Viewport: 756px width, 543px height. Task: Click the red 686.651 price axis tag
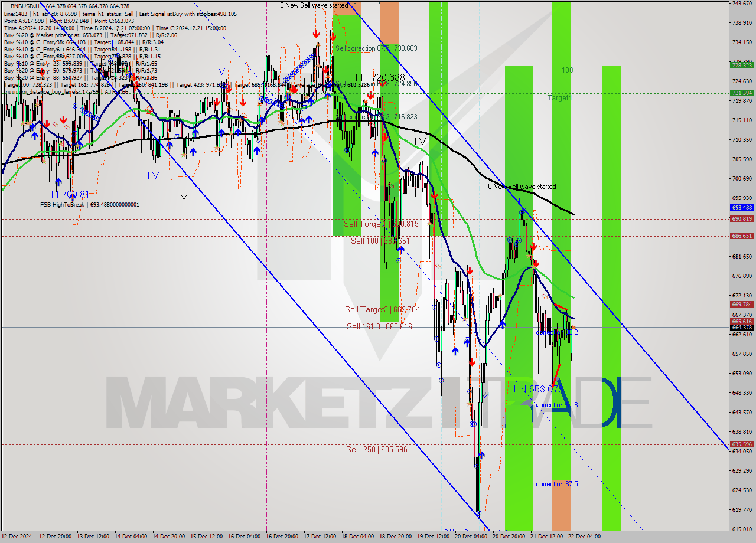point(742,235)
